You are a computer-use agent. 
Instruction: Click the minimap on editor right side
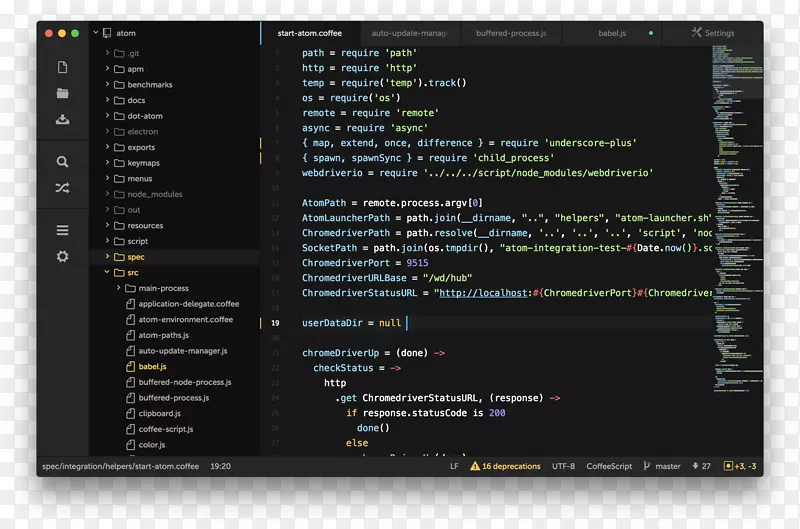click(737, 219)
